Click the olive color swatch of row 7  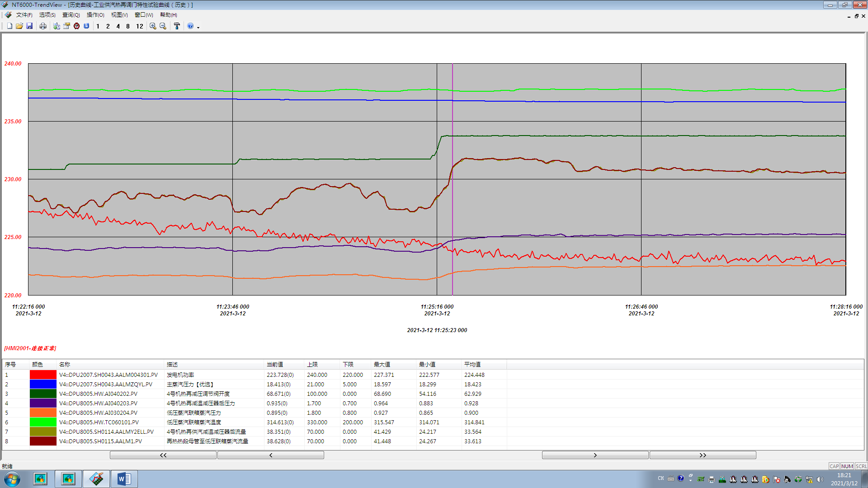(x=43, y=432)
